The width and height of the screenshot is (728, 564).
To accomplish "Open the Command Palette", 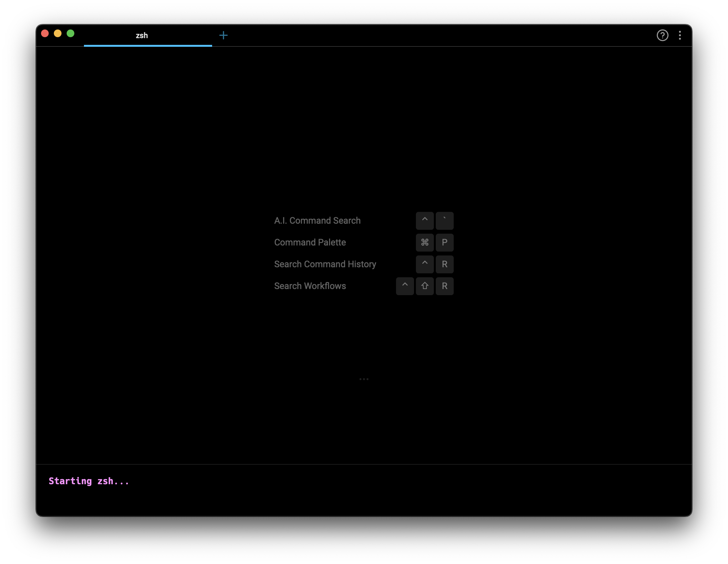I will click(x=310, y=243).
